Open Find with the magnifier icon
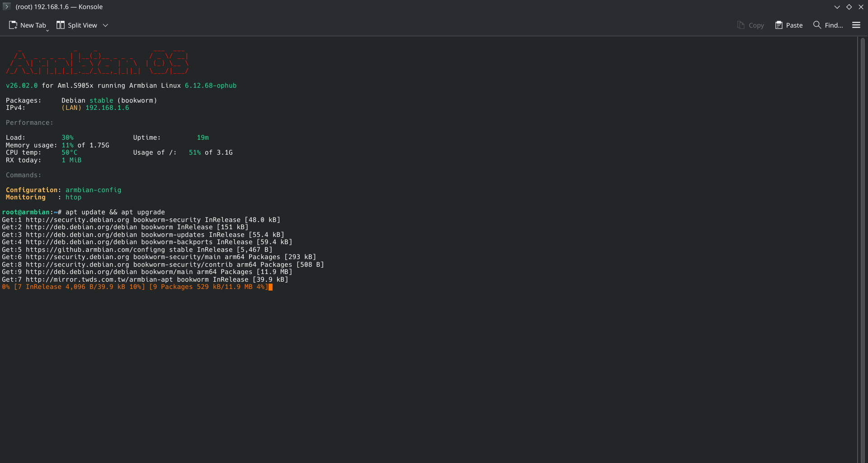The height and width of the screenshot is (463, 868). pyautogui.click(x=817, y=25)
